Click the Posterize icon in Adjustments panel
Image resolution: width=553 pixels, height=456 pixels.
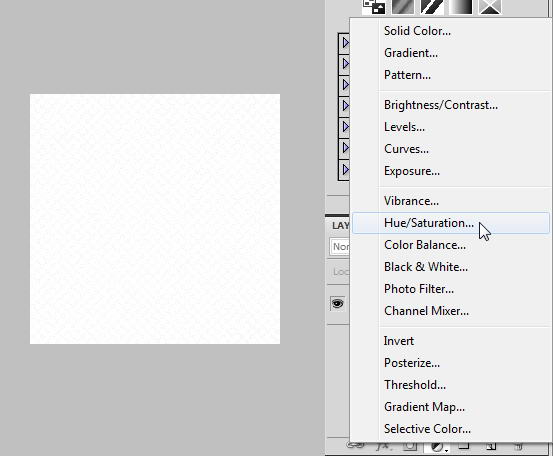403,7
